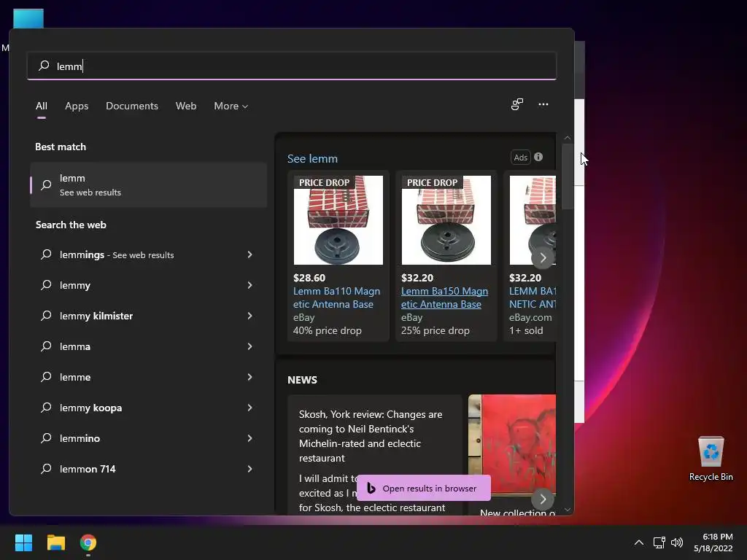Open the Lemm Ba150 Magnetic Antenna Base link
The height and width of the screenshot is (560, 747).
444,297
